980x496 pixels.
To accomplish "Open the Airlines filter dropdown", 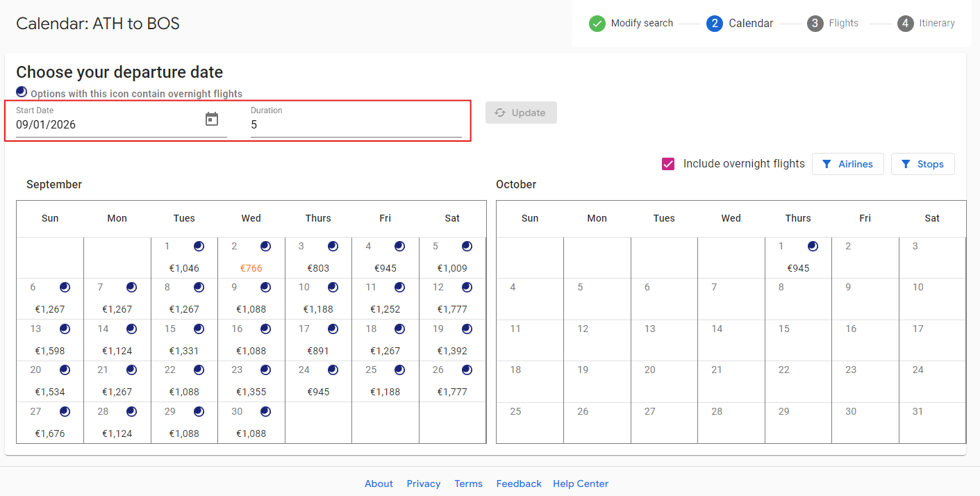I will 847,164.
